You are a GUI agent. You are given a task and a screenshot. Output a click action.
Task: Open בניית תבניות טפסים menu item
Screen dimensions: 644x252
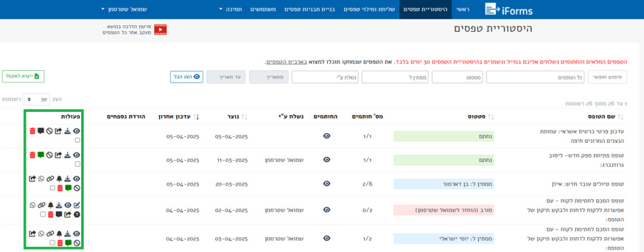pos(310,9)
